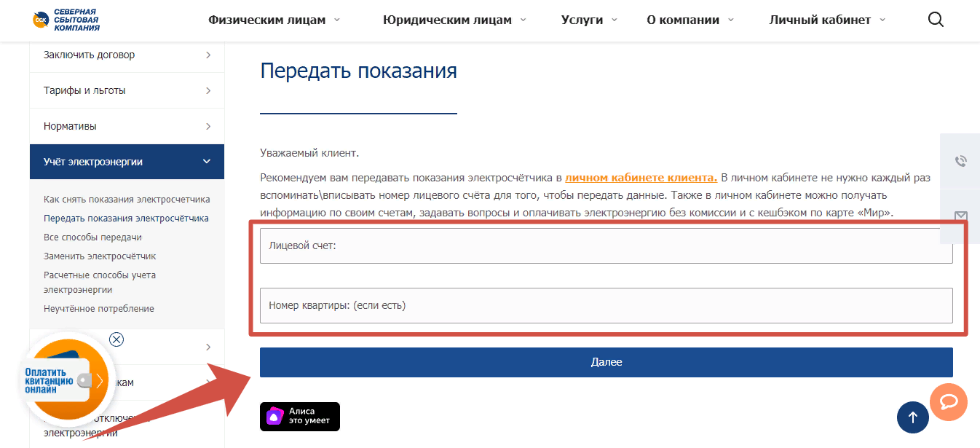The width and height of the screenshot is (980, 448).
Task: Click the 'Лицевой счет' input field
Action: click(606, 245)
